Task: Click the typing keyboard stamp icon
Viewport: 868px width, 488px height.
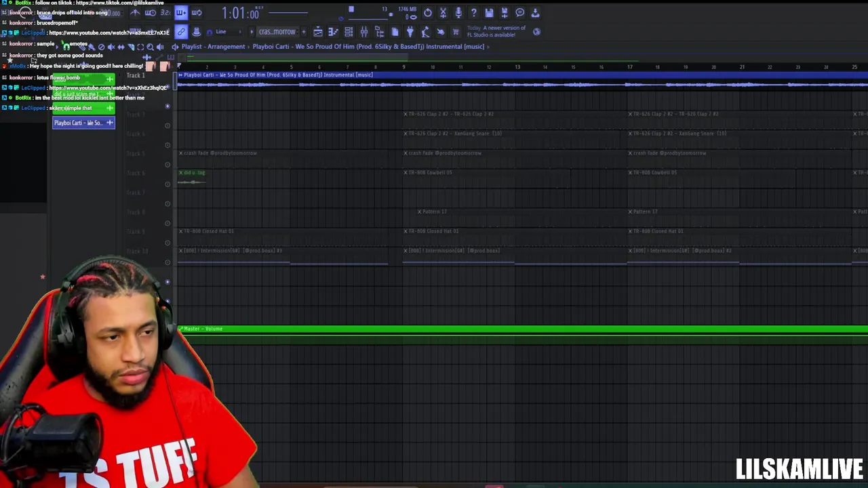Action: click(197, 32)
